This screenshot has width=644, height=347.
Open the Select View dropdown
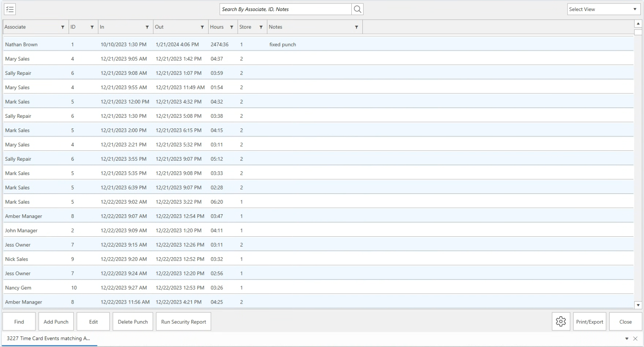pos(604,9)
